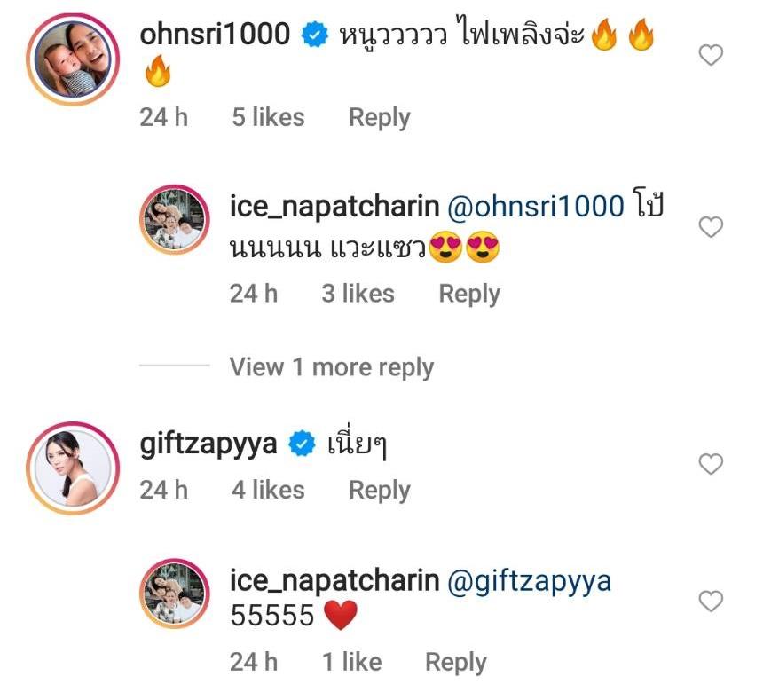View the 4 likes on giftzapyya's comment
Screen dimensions: 771x700
(x=268, y=490)
